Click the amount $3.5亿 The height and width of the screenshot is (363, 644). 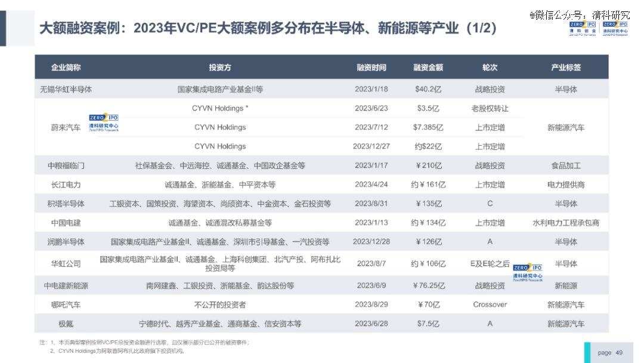(428, 108)
